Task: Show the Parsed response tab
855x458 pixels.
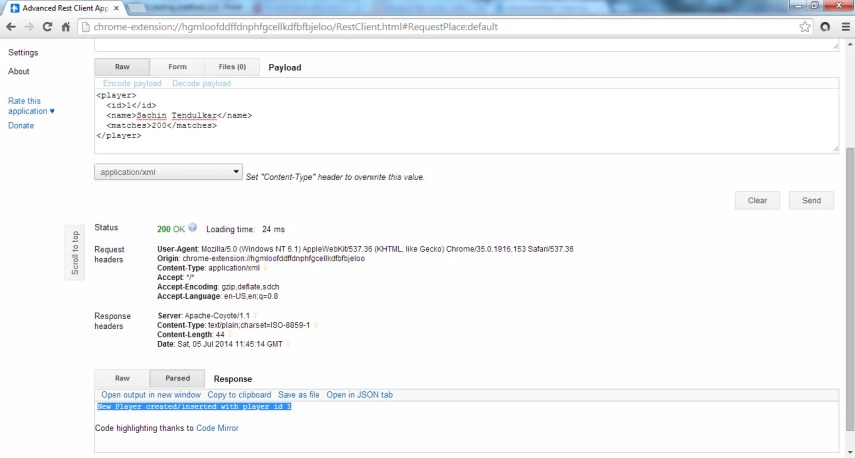Action: click(177, 378)
